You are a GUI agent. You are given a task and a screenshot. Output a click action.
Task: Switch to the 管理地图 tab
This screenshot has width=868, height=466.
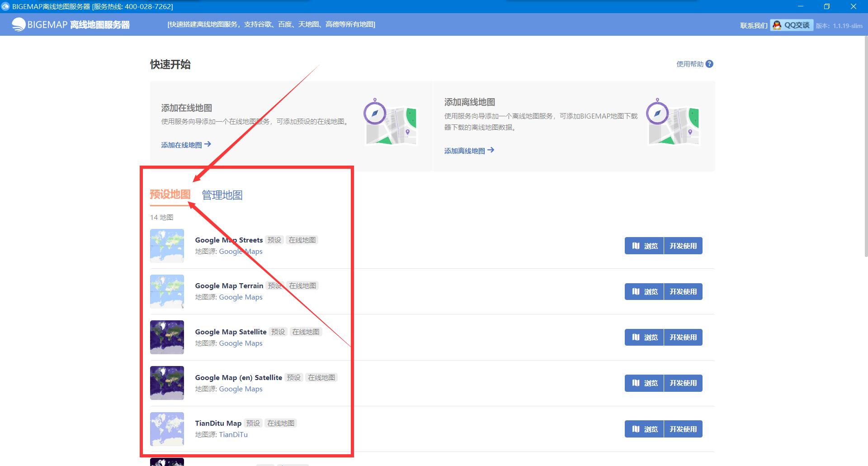point(222,195)
